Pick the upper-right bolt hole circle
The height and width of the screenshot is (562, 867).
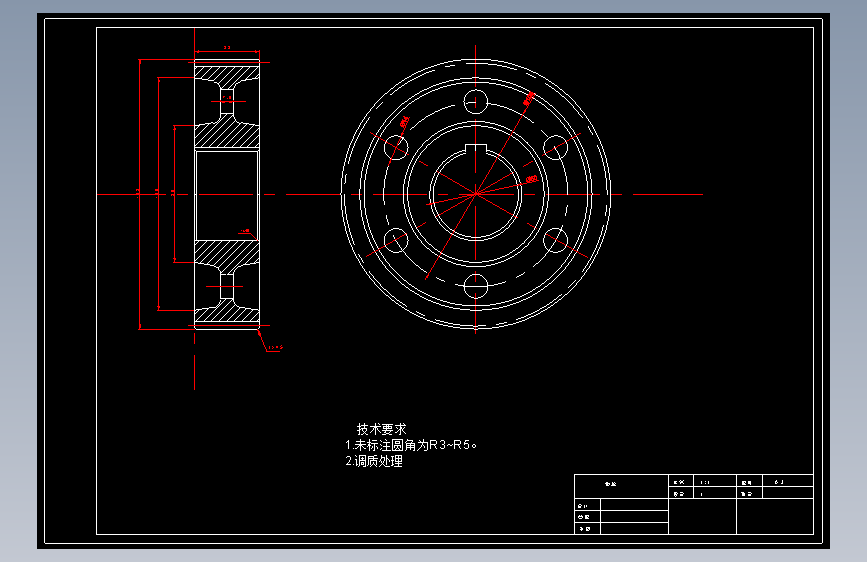[555, 148]
